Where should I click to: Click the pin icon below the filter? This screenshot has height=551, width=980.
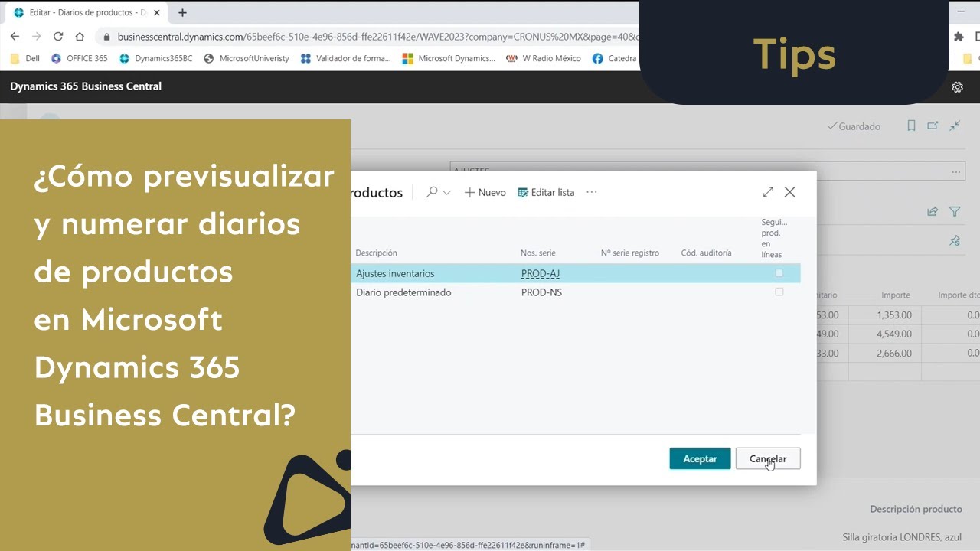pos(955,240)
